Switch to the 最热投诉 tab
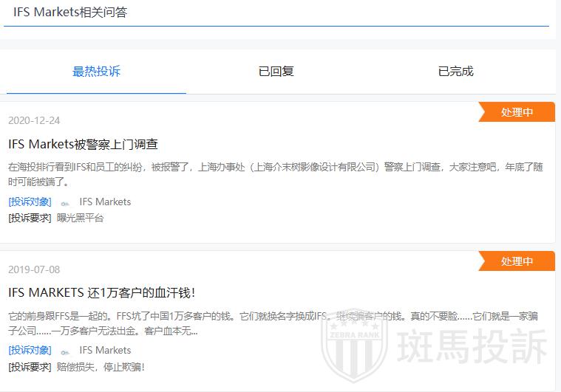This screenshot has height=392, width=561. click(96, 72)
